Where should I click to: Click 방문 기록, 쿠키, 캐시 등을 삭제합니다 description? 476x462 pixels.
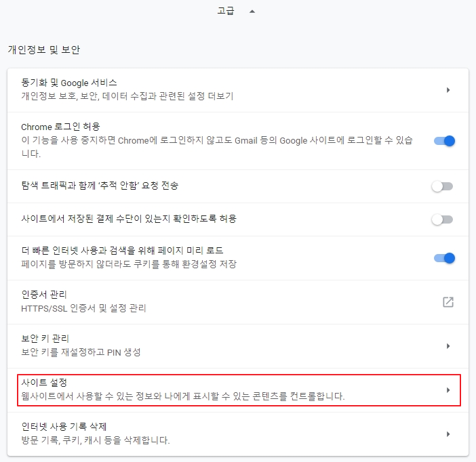(x=96, y=440)
